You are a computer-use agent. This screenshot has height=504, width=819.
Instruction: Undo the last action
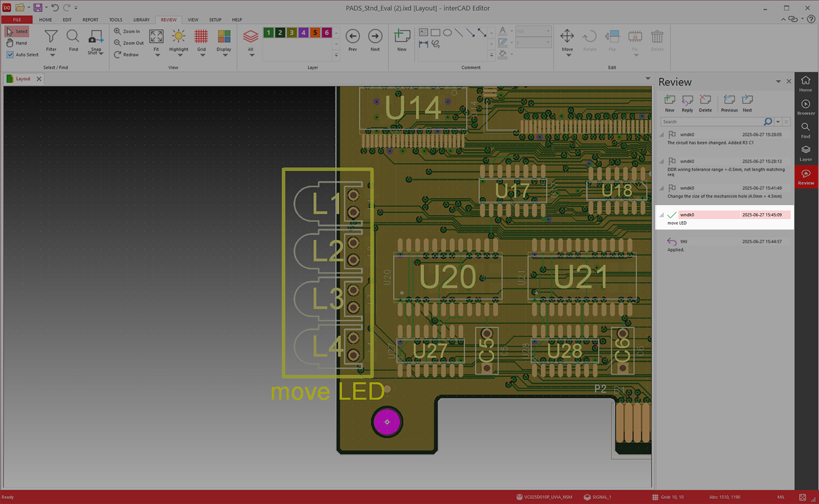pos(55,8)
